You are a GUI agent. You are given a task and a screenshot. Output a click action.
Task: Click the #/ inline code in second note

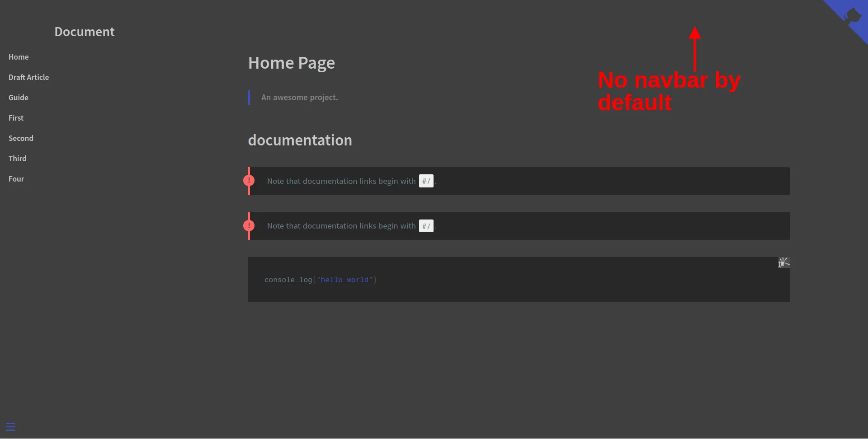[426, 226]
